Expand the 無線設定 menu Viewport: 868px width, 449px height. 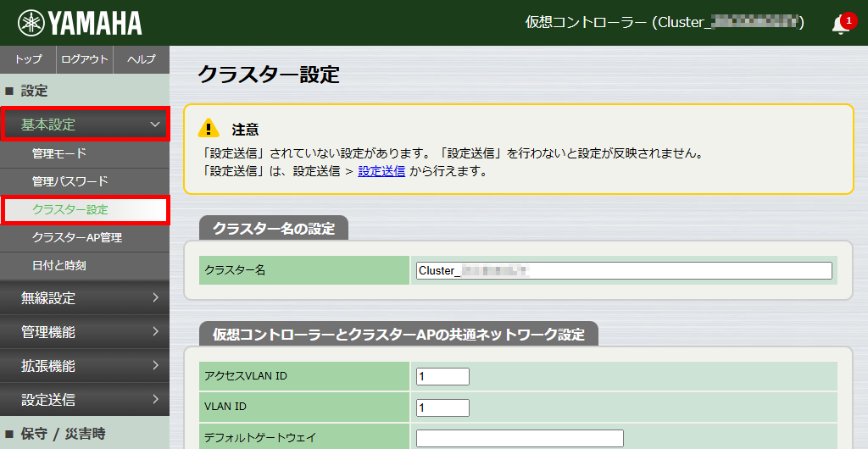pos(85,298)
